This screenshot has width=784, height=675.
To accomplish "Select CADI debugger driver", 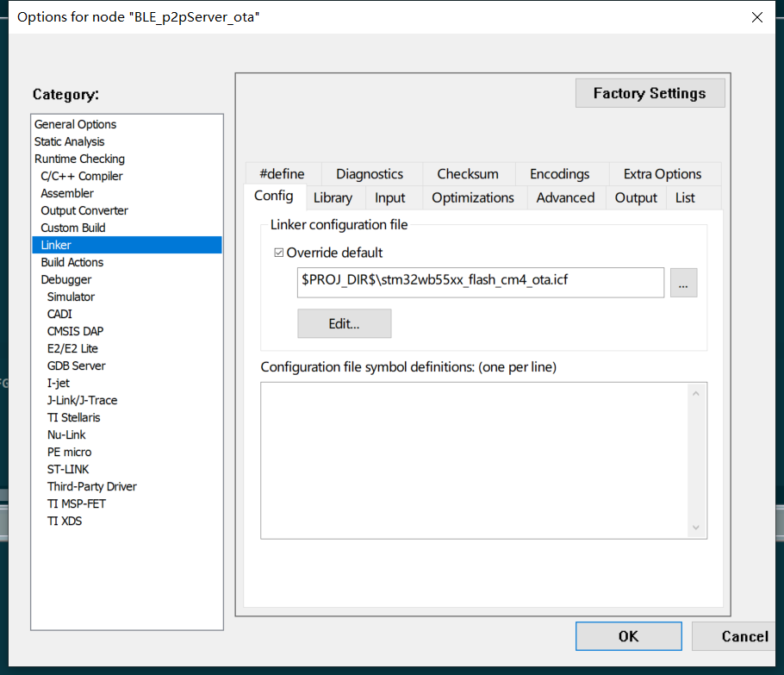I will pos(127,315).
